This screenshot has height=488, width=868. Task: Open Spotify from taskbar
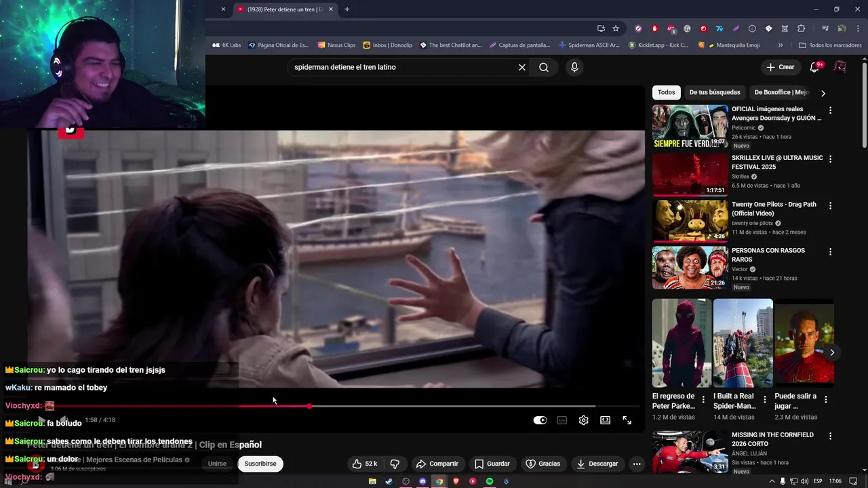click(490, 481)
